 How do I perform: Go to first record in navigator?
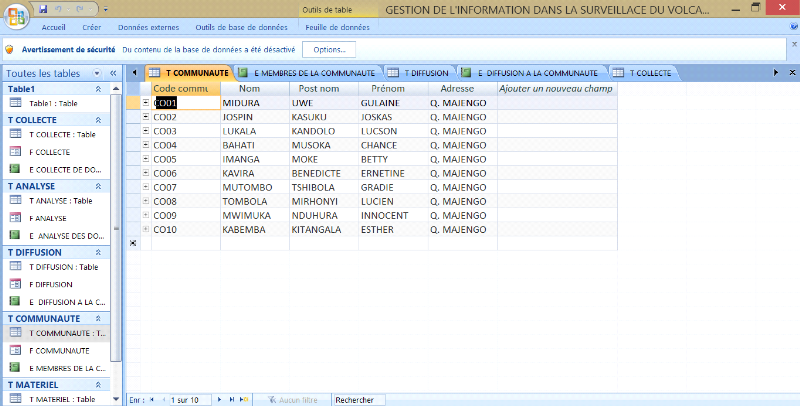[x=152, y=400]
